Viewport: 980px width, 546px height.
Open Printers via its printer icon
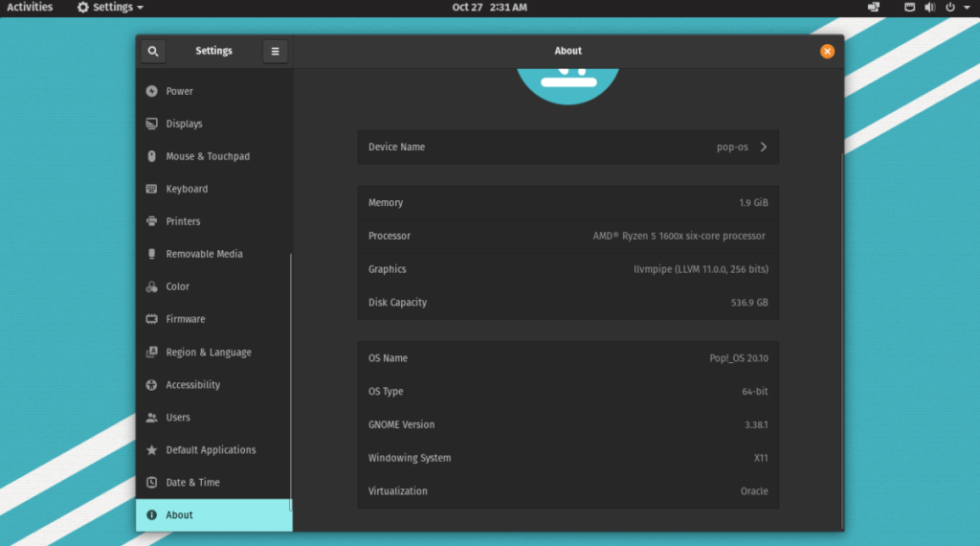[151, 221]
